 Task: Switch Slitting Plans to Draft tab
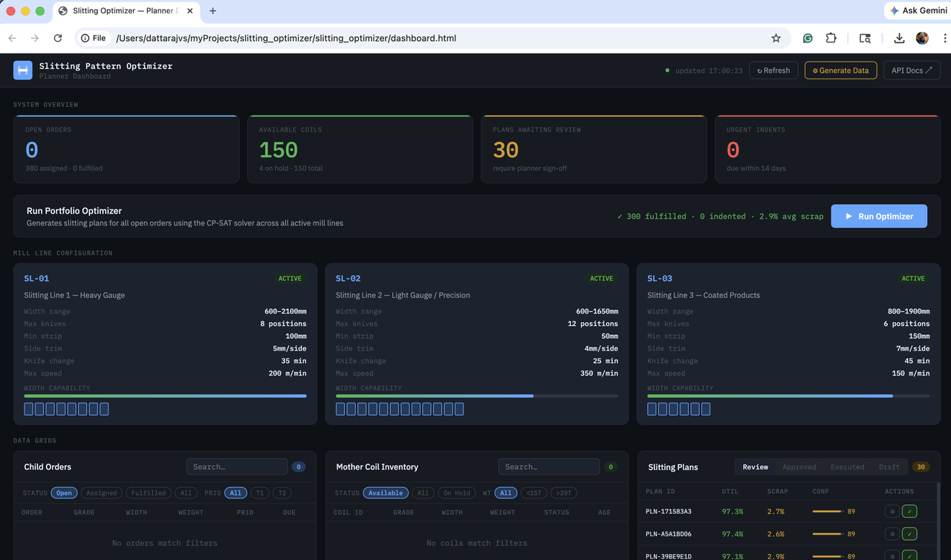[889, 467]
